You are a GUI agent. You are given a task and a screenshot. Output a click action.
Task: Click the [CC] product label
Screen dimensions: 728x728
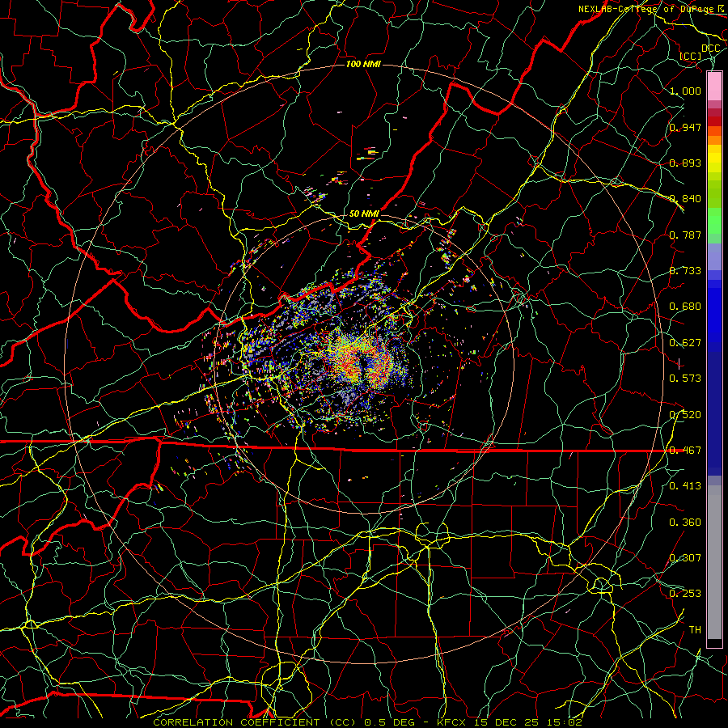691,56
